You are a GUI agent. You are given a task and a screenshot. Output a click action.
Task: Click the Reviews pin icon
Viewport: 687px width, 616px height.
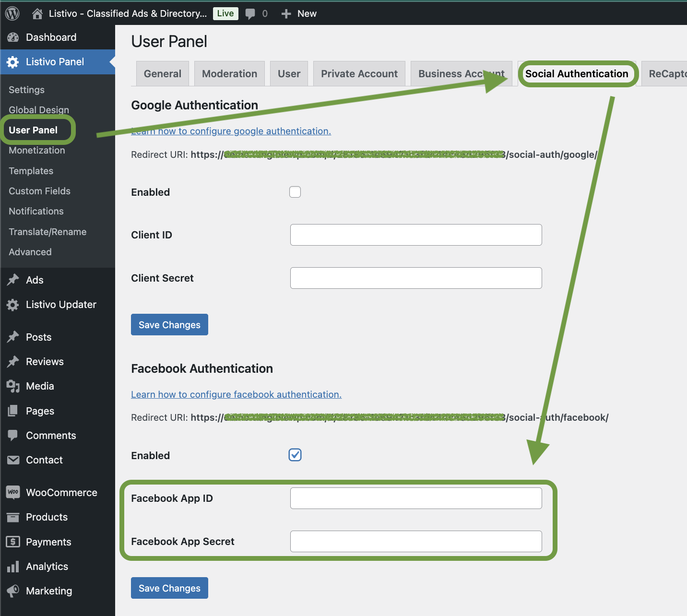click(x=13, y=362)
